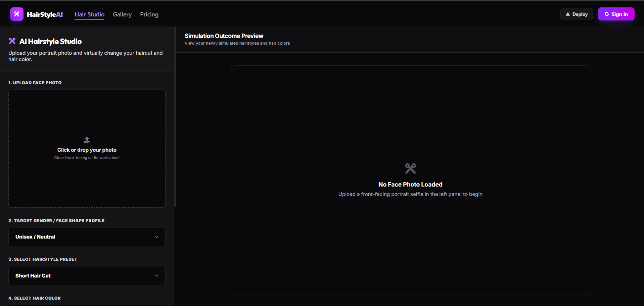The image size is (644, 306).
Task: Click the 'Click or drop your photo' upload area
Action: click(x=87, y=148)
